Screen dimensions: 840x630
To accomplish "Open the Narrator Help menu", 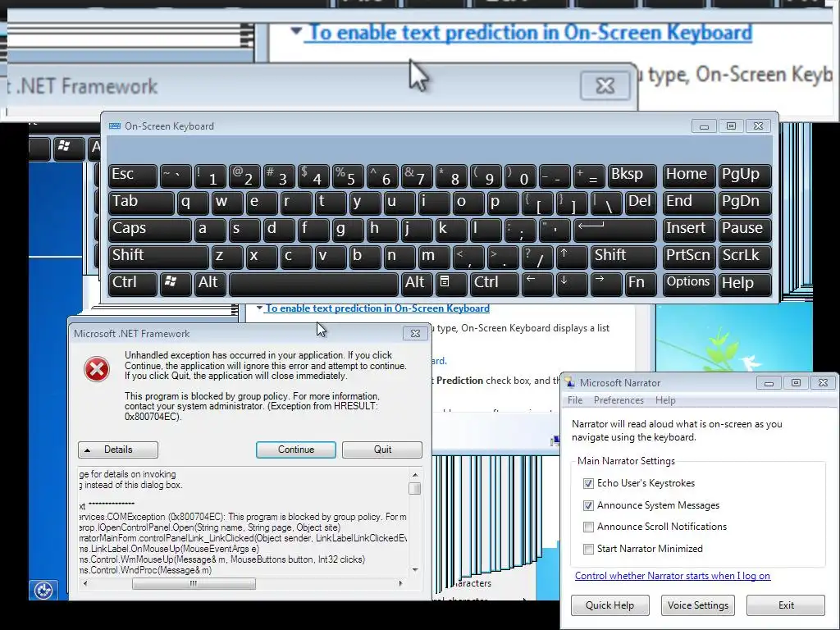I will pos(665,400).
